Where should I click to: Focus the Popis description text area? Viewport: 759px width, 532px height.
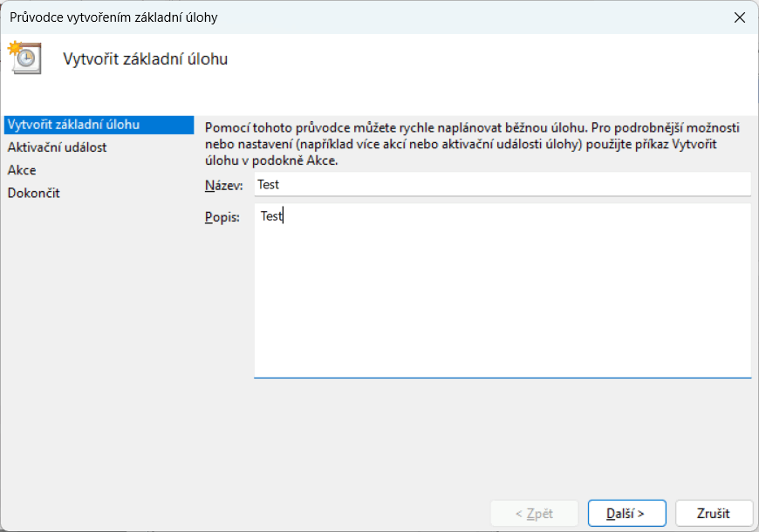(x=502, y=290)
